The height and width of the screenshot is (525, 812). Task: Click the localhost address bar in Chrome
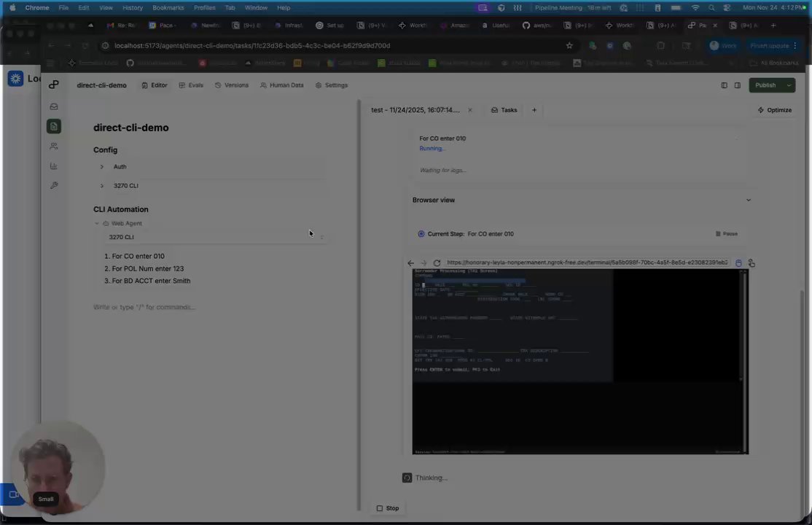(332, 46)
